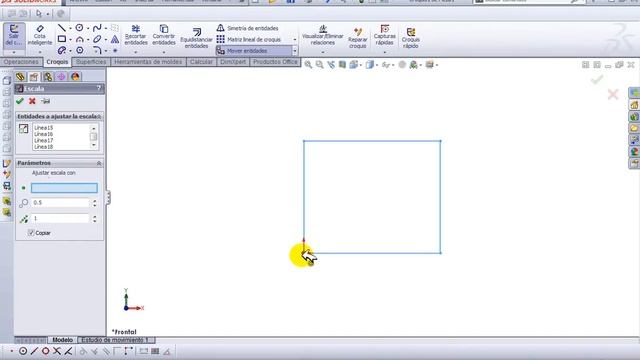Open the Calcular tab
640x360 pixels.
pyautogui.click(x=201, y=62)
